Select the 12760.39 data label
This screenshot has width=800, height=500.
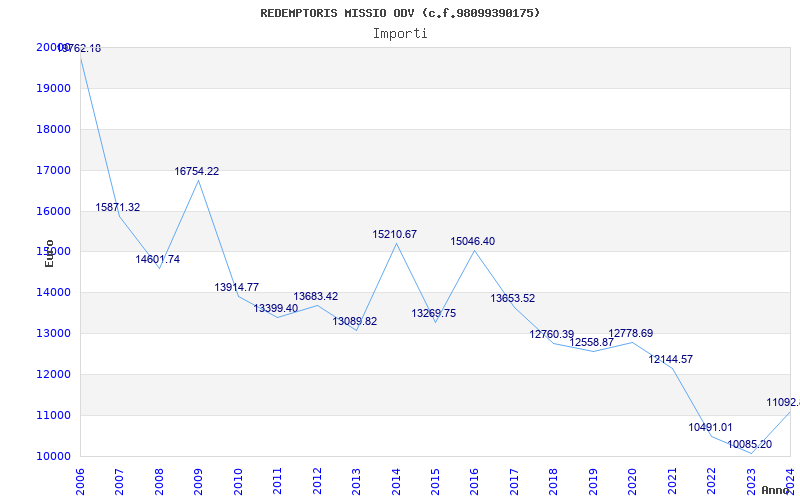click(x=552, y=335)
